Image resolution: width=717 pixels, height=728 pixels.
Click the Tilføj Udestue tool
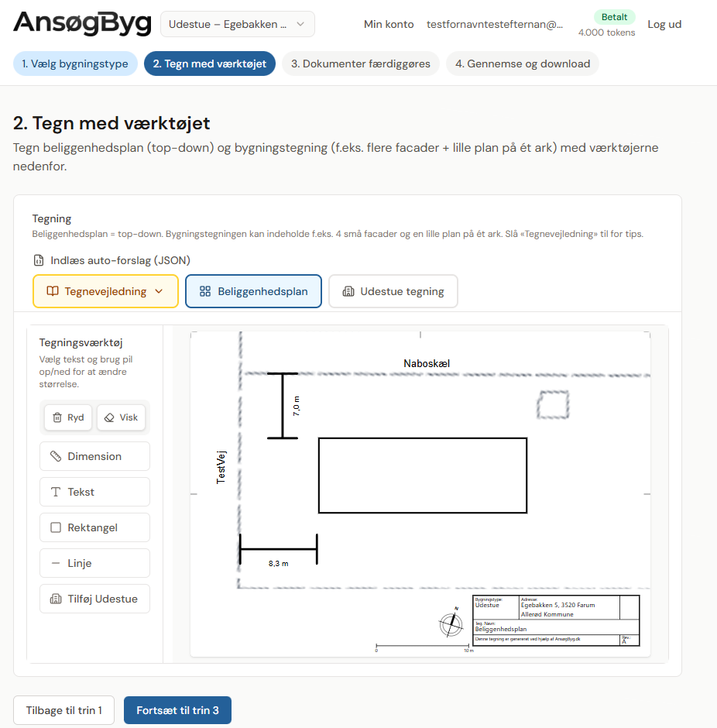click(x=94, y=598)
